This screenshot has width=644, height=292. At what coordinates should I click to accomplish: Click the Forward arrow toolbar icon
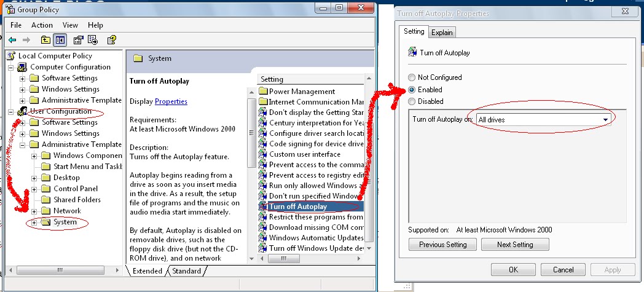26,40
